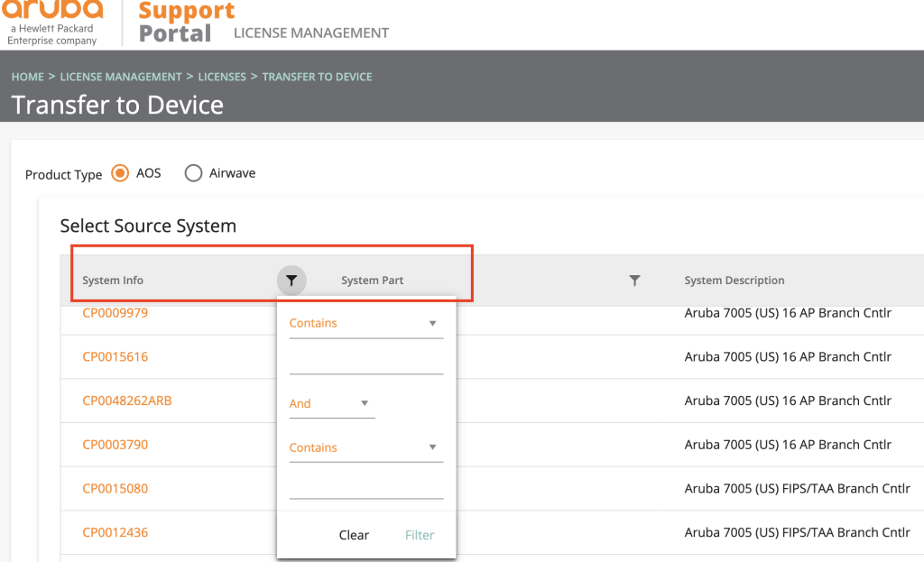Click the Filter button in filter popup
924x562 pixels.
click(420, 535)
